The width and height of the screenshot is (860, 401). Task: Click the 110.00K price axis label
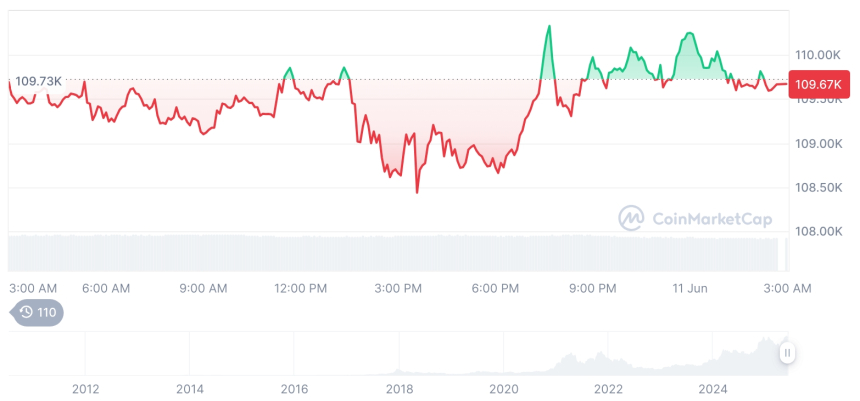[x=820, y=54]
